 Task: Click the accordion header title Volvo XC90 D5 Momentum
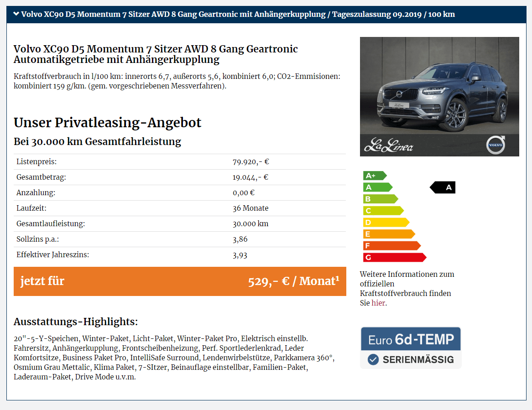(238, 14)
